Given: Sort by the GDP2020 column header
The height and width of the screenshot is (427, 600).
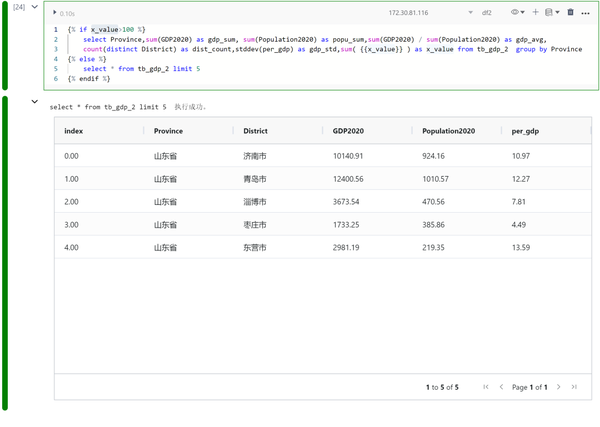Looking at the screenshot, I should tap(348, 131).
